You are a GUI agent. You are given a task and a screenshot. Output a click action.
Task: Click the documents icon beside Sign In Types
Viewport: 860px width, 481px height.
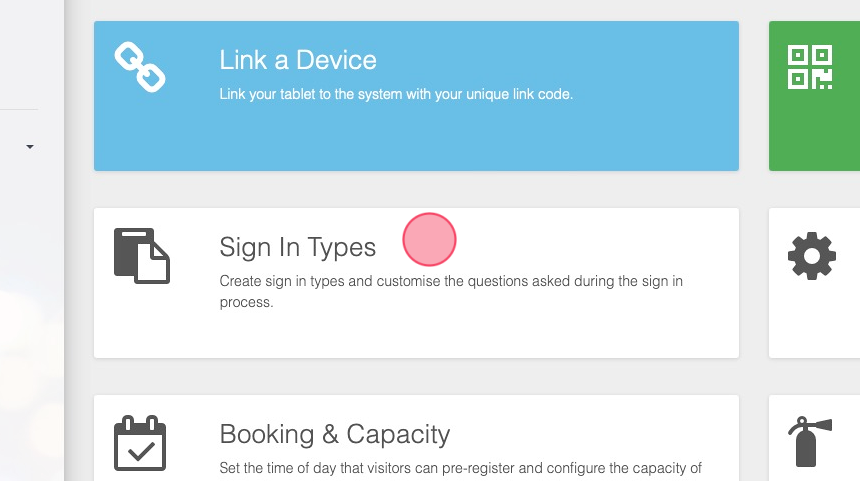[x=142, y=256]
